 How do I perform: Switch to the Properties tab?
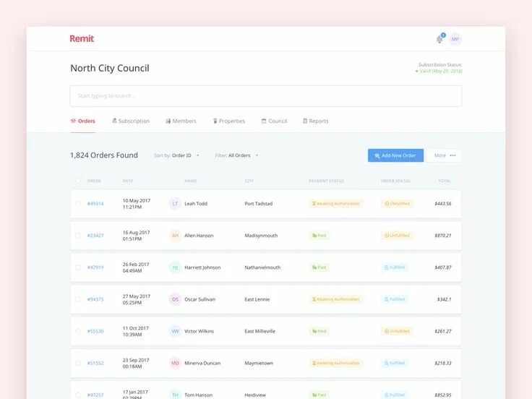(x=229, y=121)
